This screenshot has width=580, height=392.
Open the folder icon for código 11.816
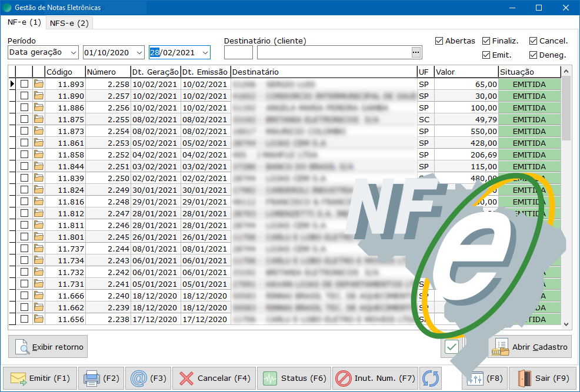tap(39, 202)
